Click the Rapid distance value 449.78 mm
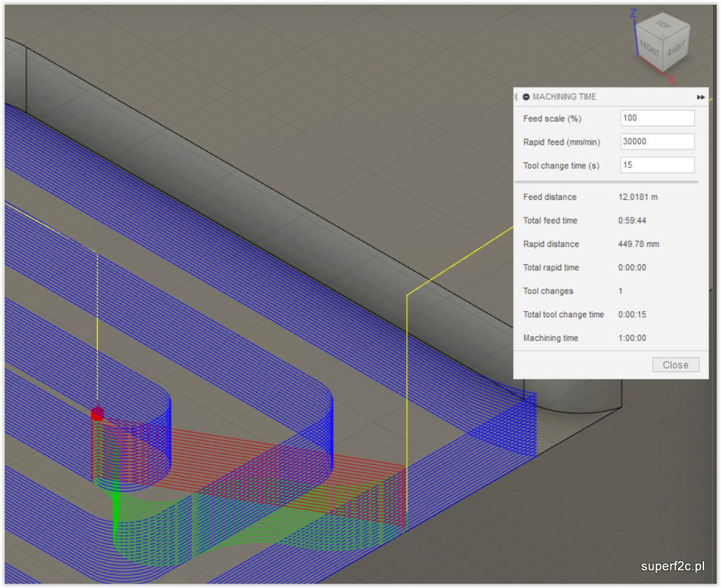This screenshot has width=721, height=588. pos(638,244)
